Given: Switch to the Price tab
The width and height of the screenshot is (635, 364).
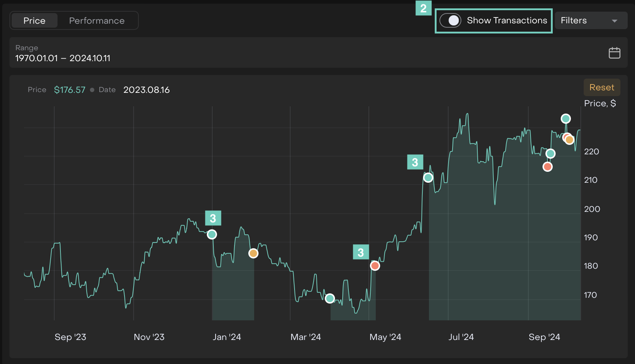Looking at the screenshot, I should 35,21.
